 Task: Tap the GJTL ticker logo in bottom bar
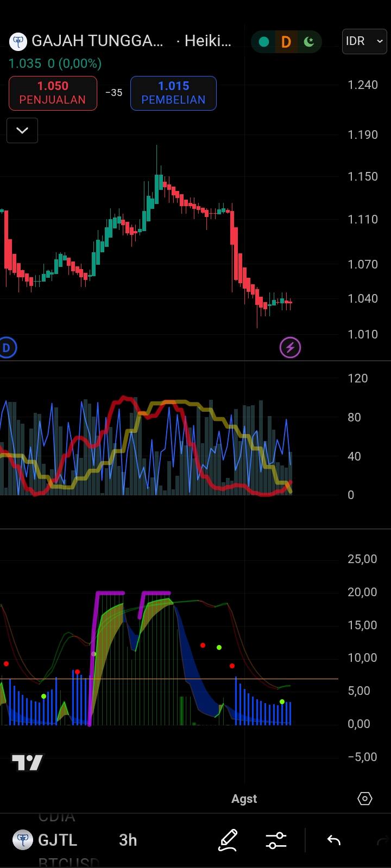tap(22, 840)
